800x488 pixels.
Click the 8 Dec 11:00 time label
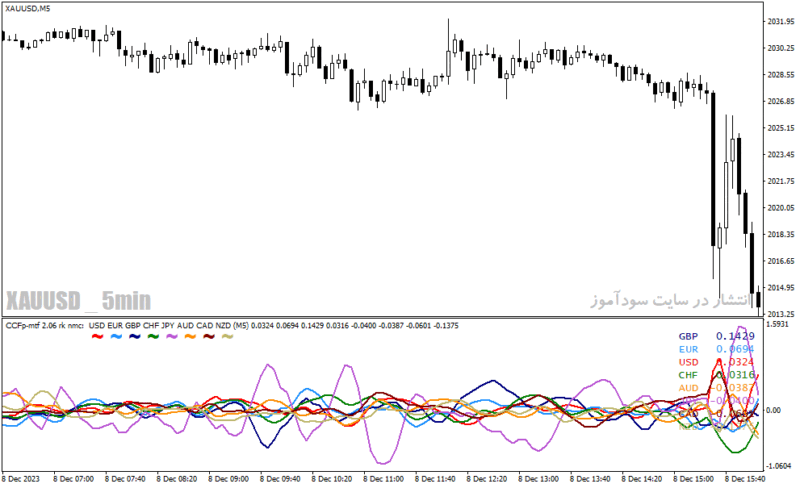click(x=384, y=479)
